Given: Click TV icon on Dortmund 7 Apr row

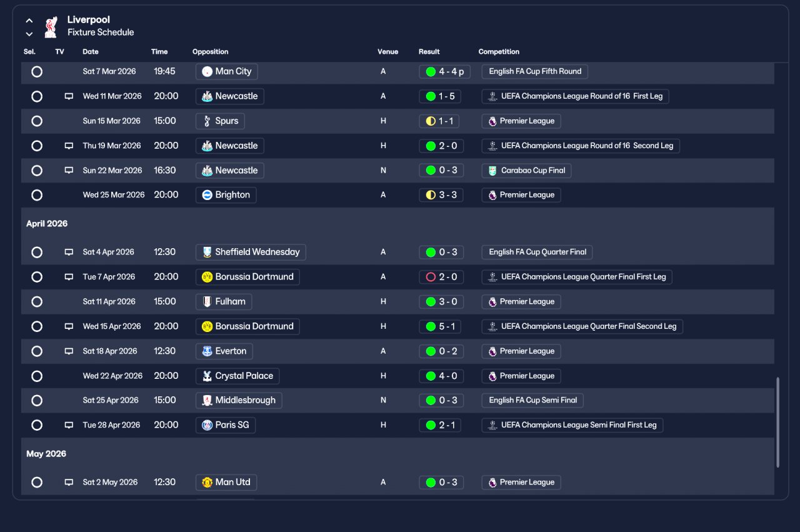Looking at the screenshot, I should coord(69,277).
